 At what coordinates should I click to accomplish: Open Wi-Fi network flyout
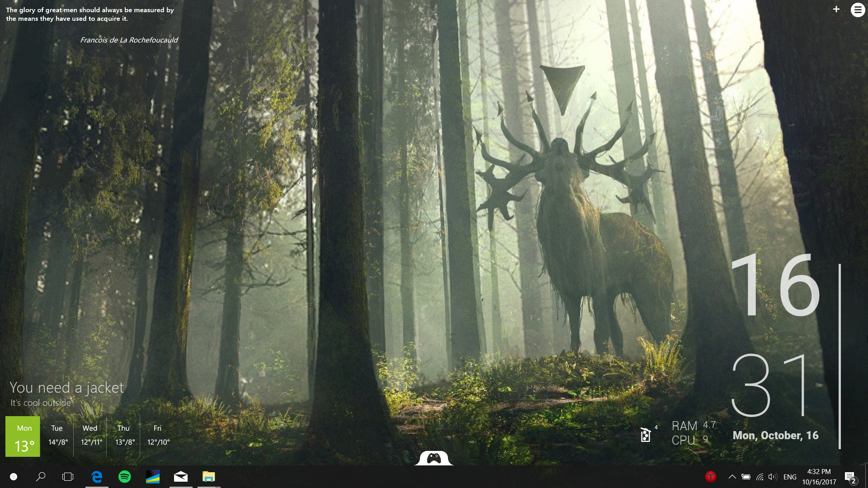pyautogui.click(x=760, y=477)
